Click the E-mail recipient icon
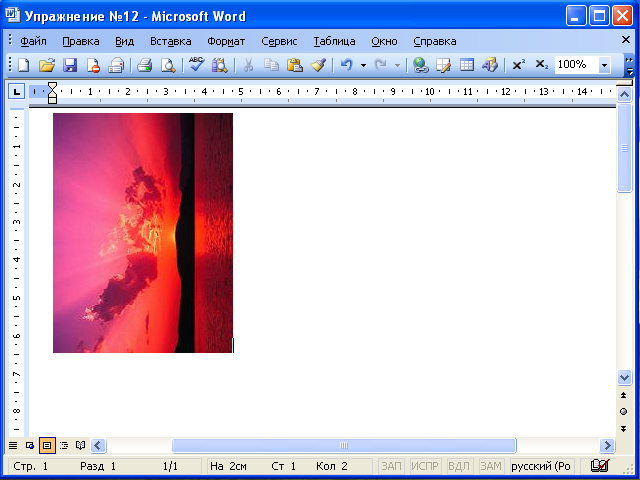The image size is (640, 480). 116,64
